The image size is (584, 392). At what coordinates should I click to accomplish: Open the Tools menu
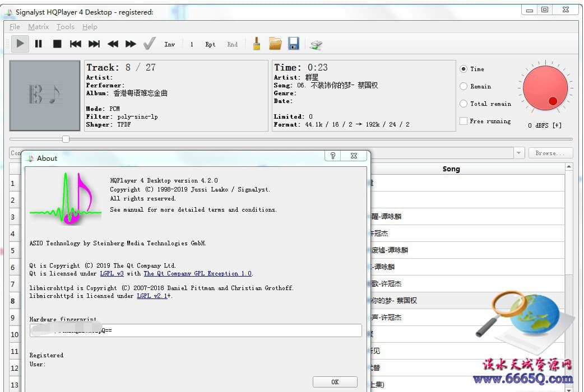point(66,27)
